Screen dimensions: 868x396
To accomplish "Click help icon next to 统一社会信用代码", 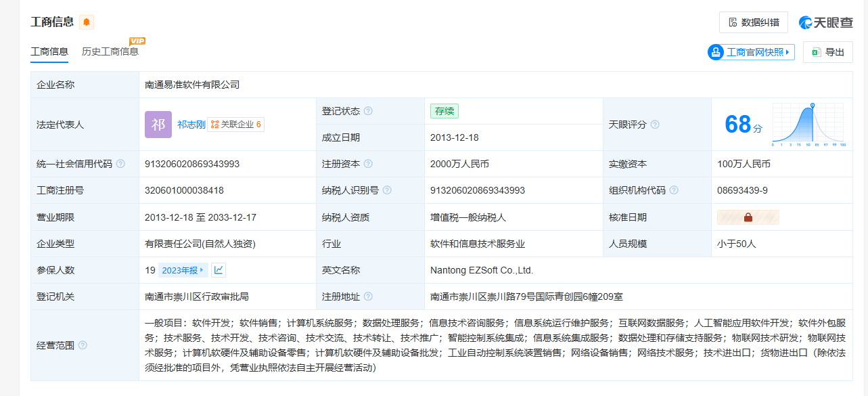I will (x=120, y=164).
